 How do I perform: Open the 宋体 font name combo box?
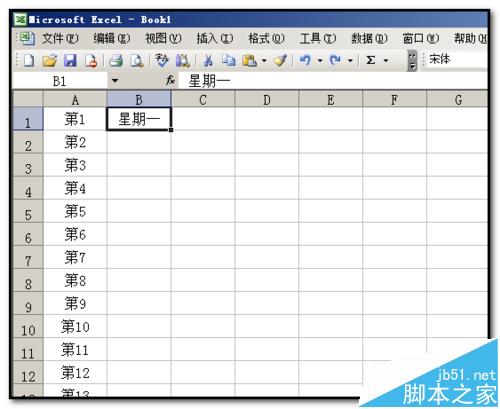(456, 60)
